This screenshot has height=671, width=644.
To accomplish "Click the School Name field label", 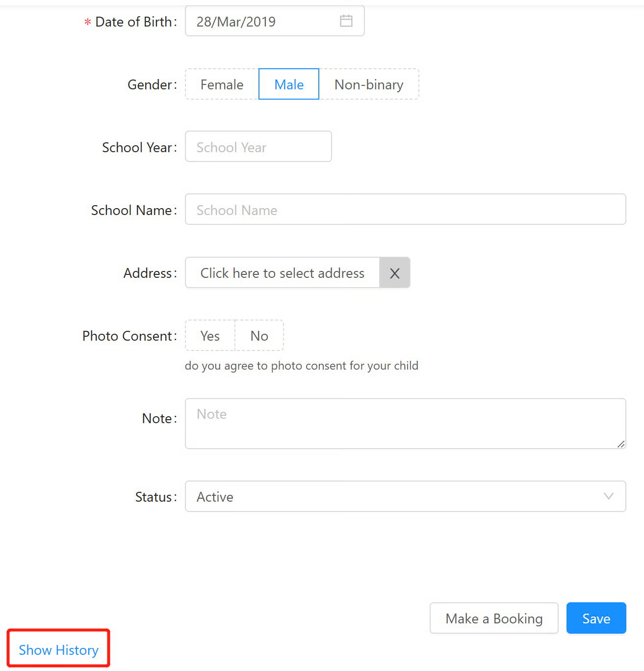I will tap(131, 211).
